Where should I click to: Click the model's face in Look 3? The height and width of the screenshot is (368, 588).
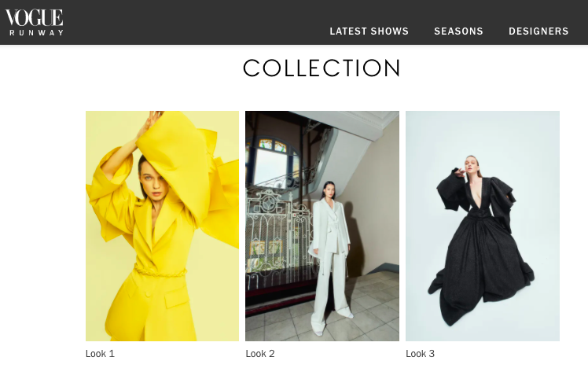pyautogui.click(x=471, y=164)
